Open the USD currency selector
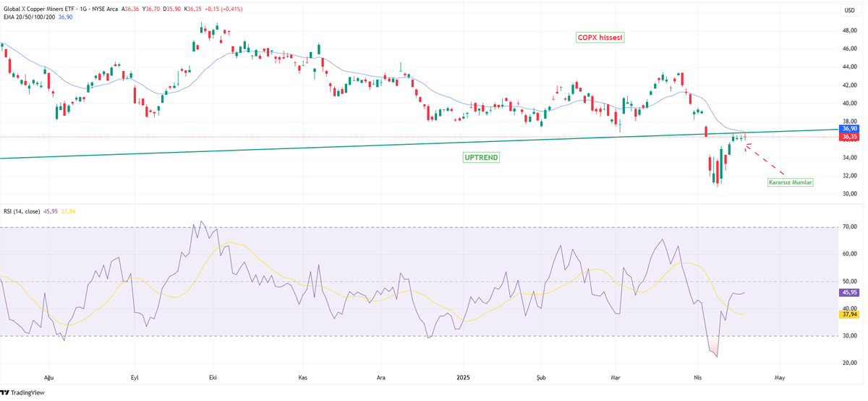The width and height of the screenshot is (868, 401). click(x=849, y=10)
